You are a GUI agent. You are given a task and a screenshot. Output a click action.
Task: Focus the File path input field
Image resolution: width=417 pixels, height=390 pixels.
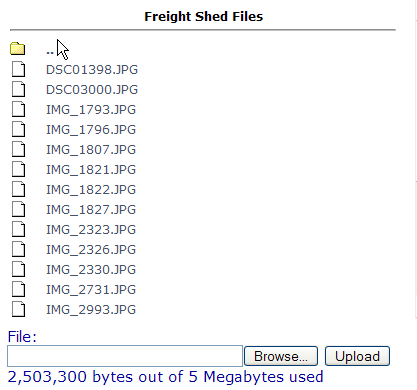pos(125,356)
